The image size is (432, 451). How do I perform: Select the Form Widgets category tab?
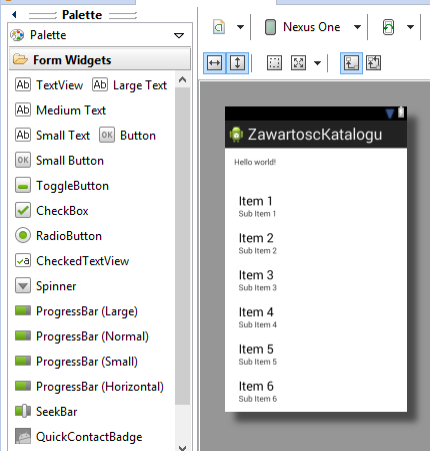tap(100, 60)
